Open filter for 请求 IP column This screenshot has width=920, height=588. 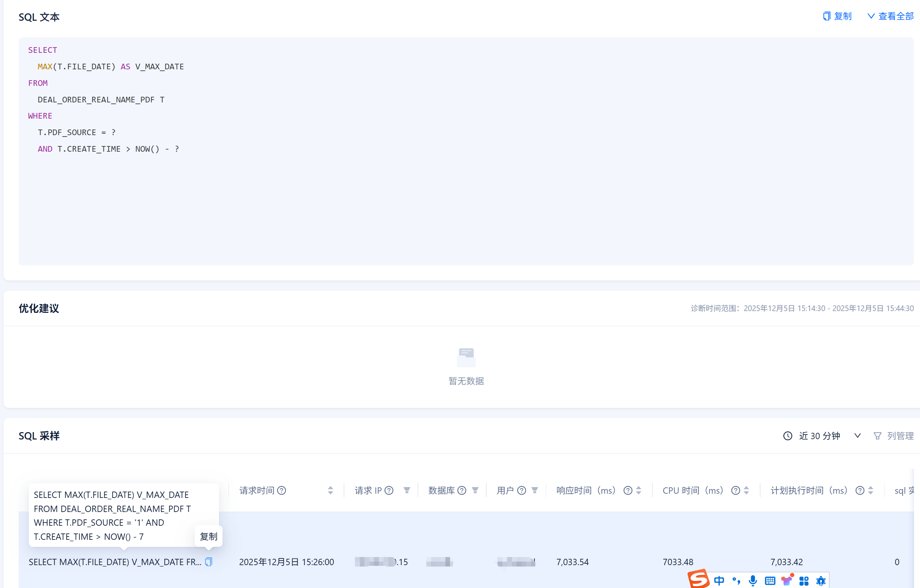pos(407,490)
